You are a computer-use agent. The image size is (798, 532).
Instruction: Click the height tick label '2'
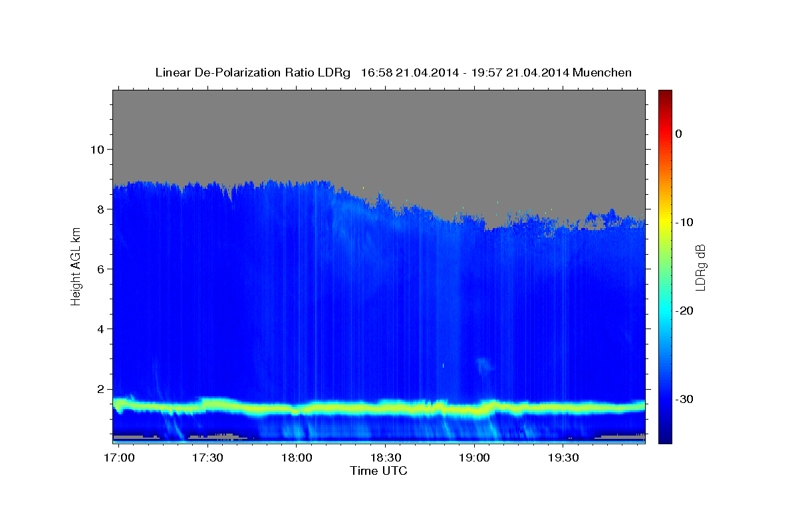click(100, 389)
